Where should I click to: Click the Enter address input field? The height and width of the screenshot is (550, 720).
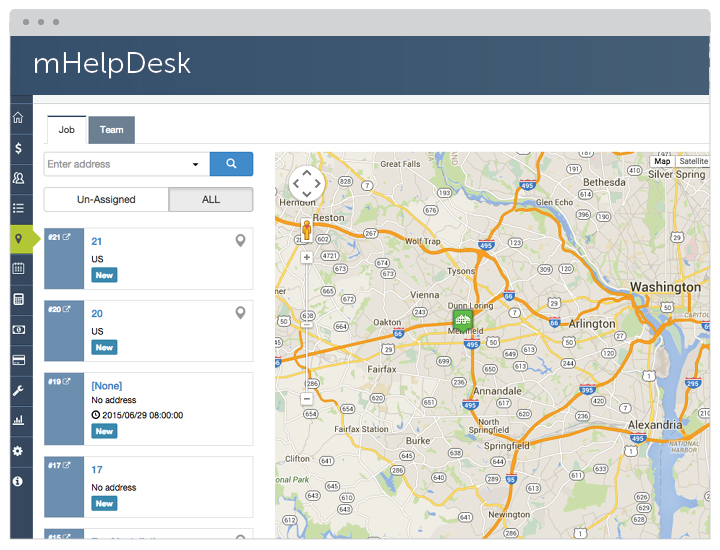pos(115,164)
